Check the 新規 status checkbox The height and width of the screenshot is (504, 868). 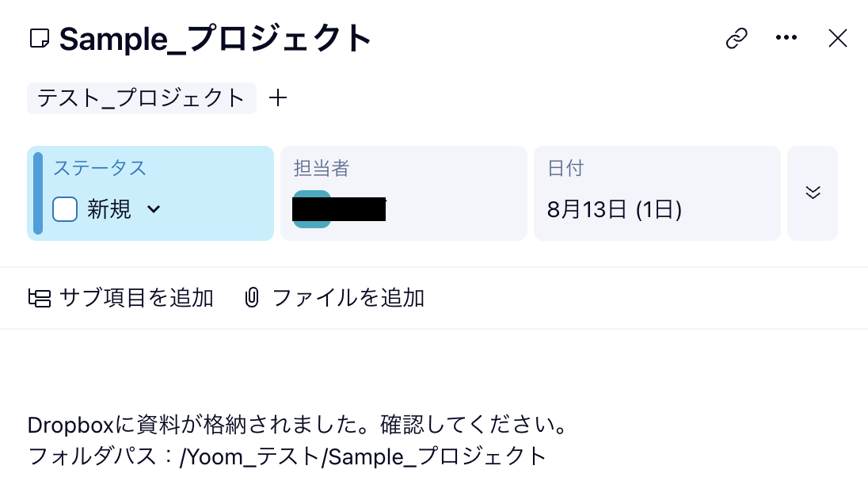coord(65,209)
